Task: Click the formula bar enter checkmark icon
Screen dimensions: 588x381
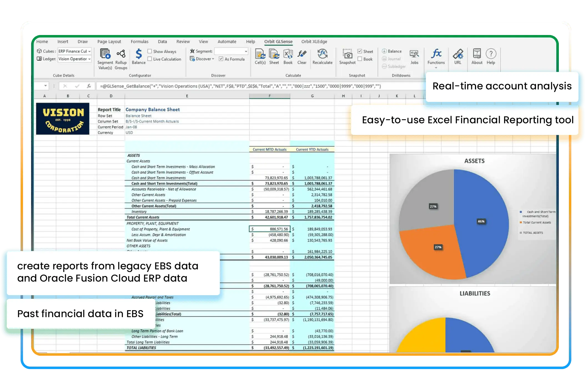Action: [77, 86]
